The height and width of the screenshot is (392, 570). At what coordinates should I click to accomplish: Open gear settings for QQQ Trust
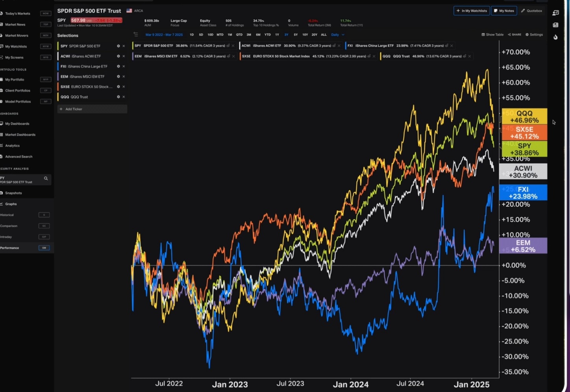[118, 97]
